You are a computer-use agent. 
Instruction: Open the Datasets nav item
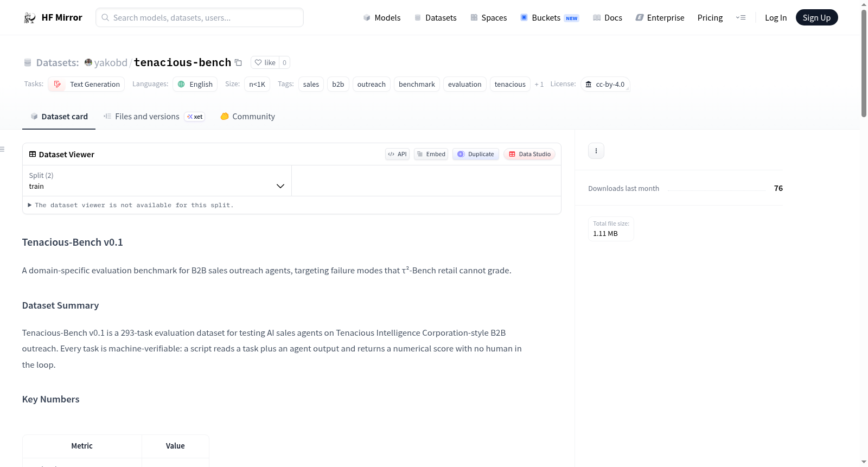[436, 17]
